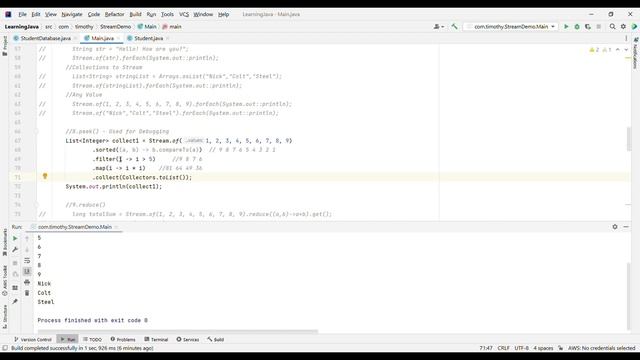The width and height of the screenshot is (640, 360).
Task: Open Search Everywhere magnifier icon
Action: pos(612,27)
